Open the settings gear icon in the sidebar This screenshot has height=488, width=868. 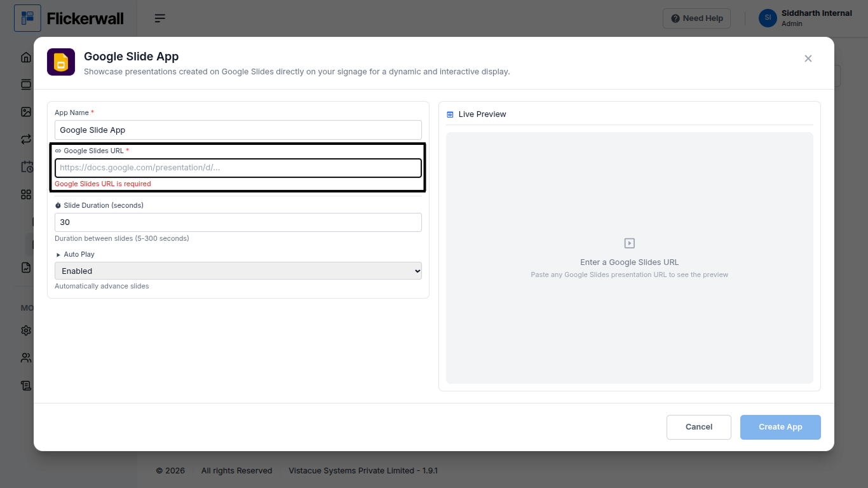pyautogui.click(x=26, y=330)
